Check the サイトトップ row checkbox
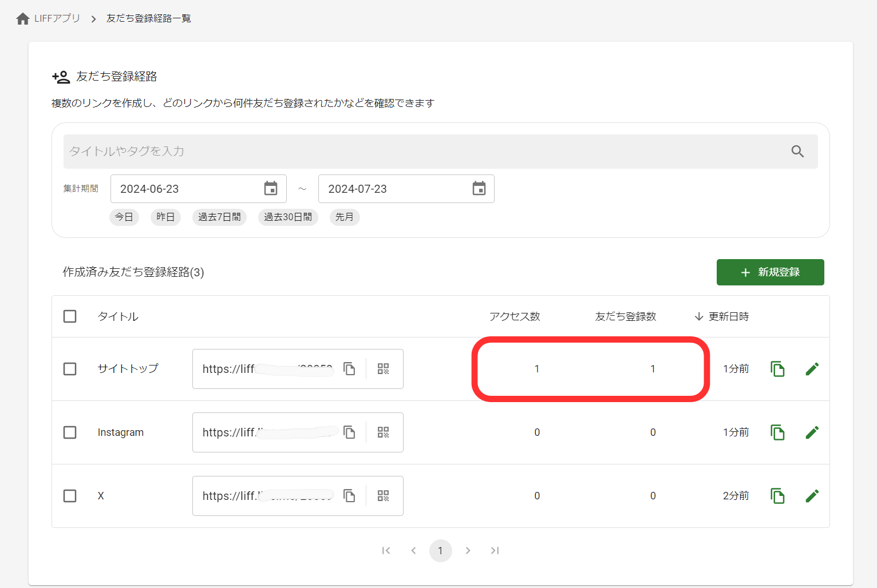This screenshot has width=877, height=588. point(70,369)
